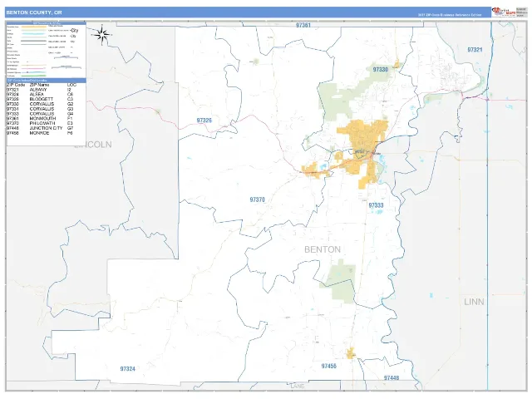Click the BLODGETT row in the ZIP index
532x399 pixels.
coord(47,99)
